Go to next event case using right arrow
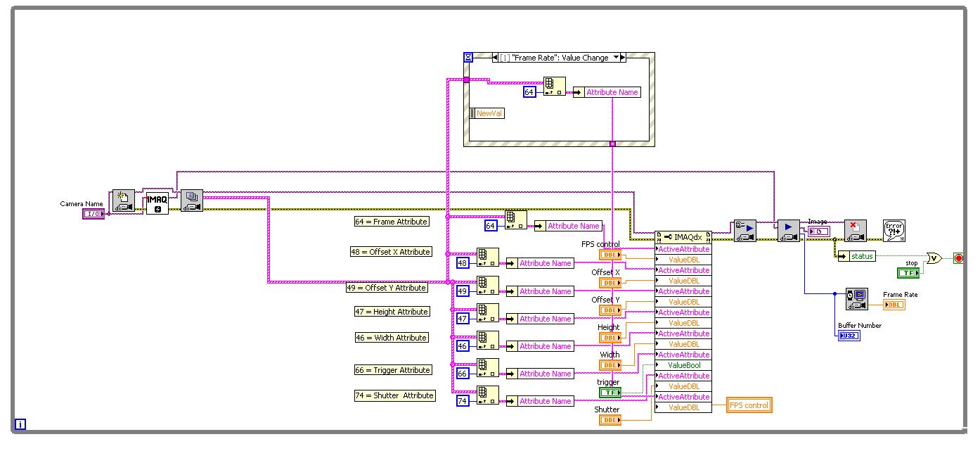980x451 pixels. coord(623,58)
